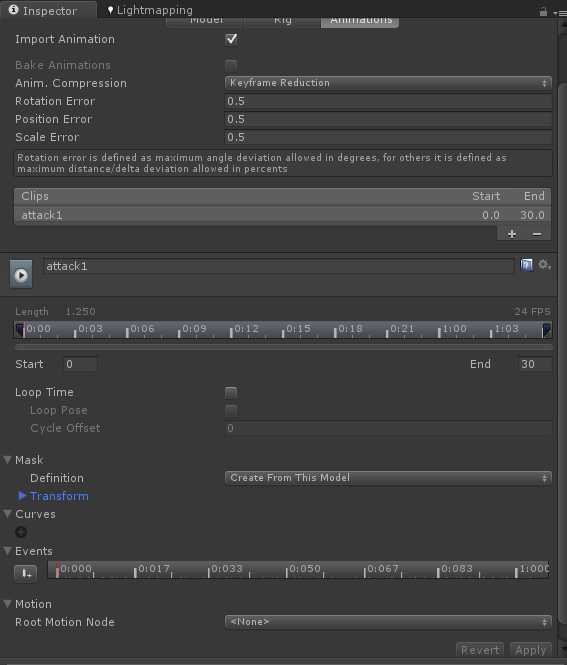Edit the clip Start frame field
This screenshot has width=567, height=665.
(80, 364)
